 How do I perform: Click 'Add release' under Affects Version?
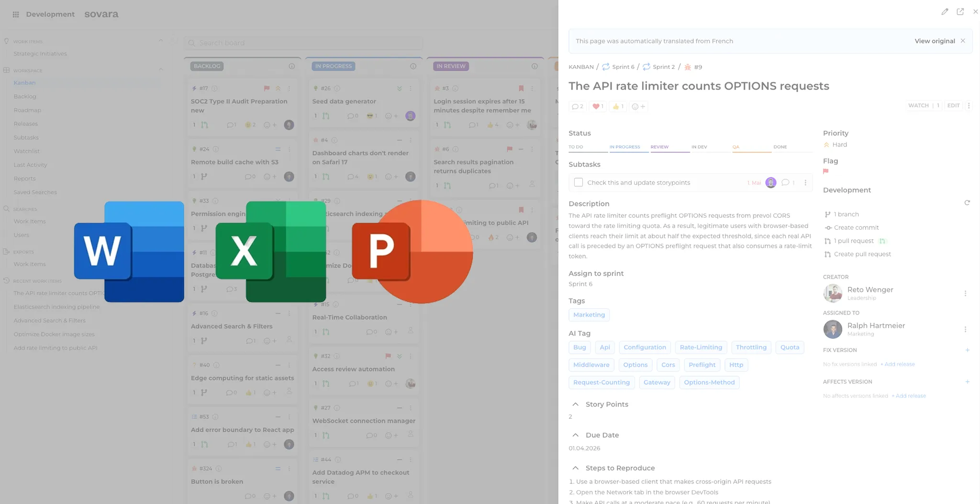point(909,396)
